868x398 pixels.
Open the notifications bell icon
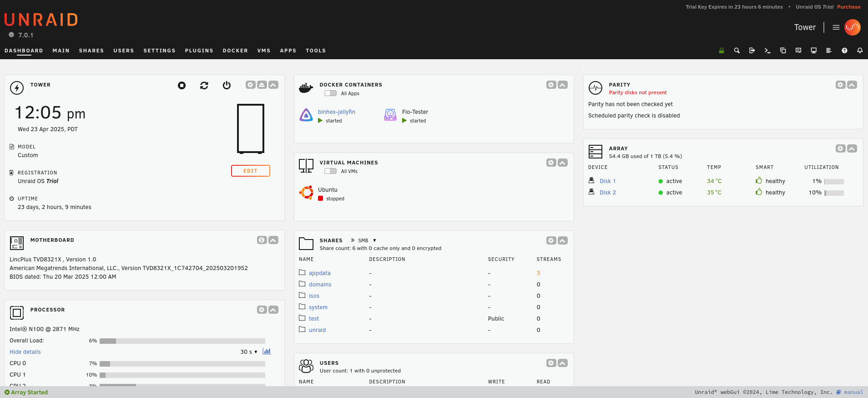pyautogui.click(x=860, y=51)
